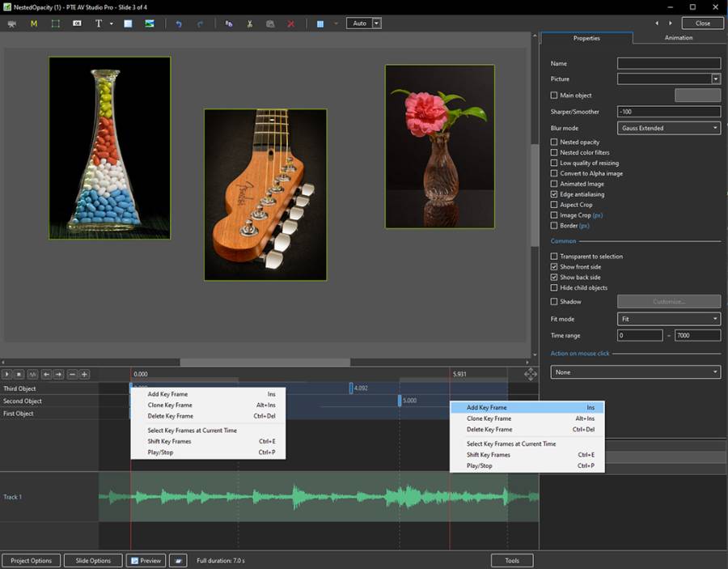Enable the Shadow checkbox
Screen dimensions: 728x569
click(x=554, y=302)
